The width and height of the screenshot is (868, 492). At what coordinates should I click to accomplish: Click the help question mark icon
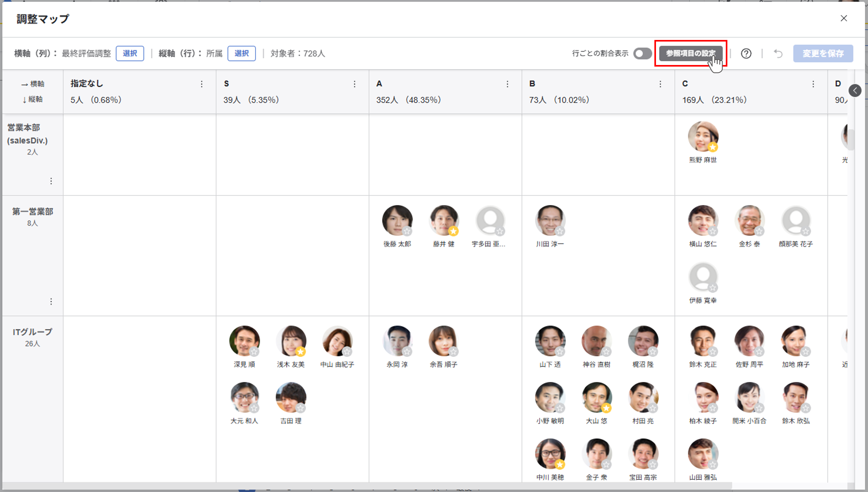(x=746, y=53)
